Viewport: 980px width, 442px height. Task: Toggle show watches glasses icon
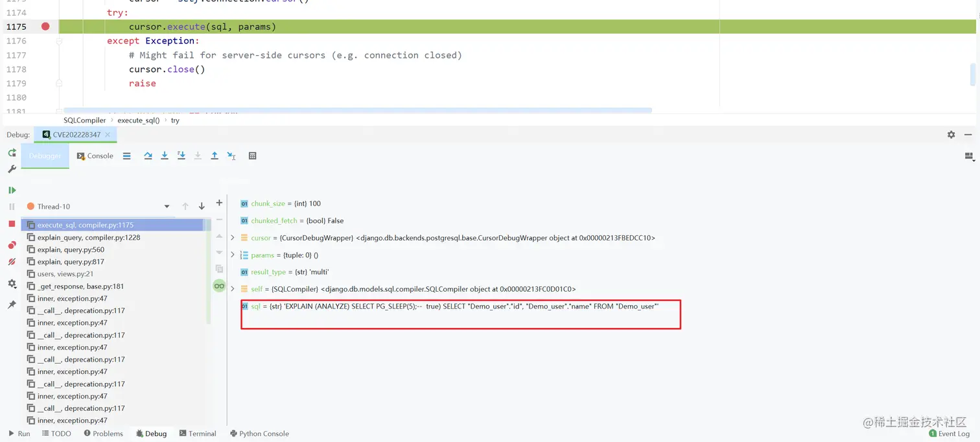pyautogui.click(x=219, y=286)
